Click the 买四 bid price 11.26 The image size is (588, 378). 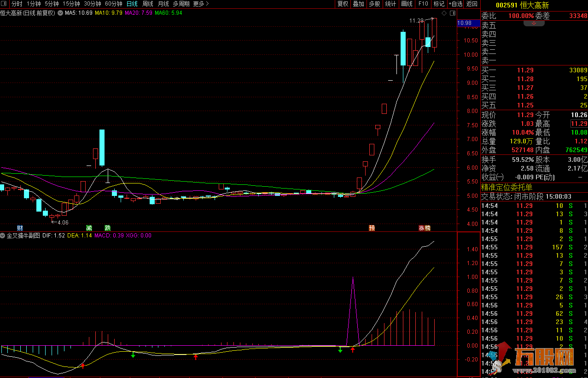click(525, 97)
